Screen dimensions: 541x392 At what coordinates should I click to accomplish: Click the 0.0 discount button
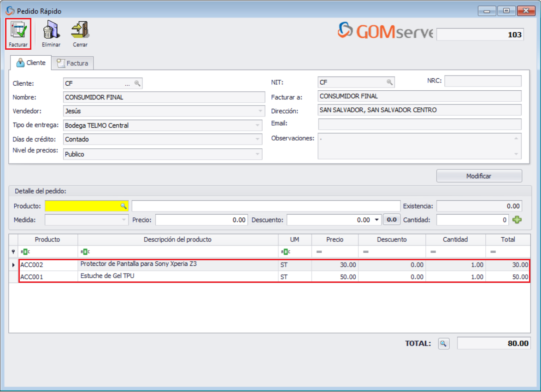coord(392,220)
